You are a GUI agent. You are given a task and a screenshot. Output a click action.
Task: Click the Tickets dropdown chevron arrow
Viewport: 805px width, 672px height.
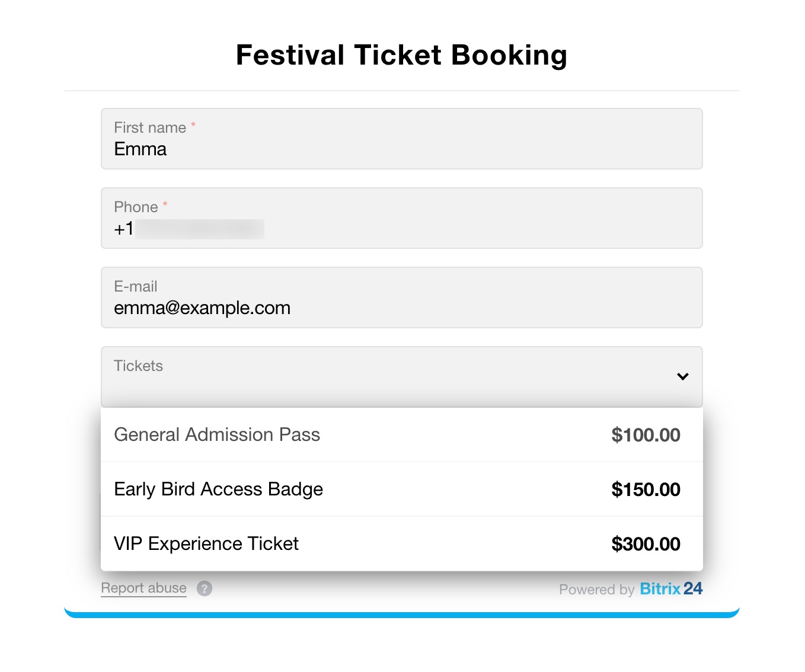[x=683, y=376]
